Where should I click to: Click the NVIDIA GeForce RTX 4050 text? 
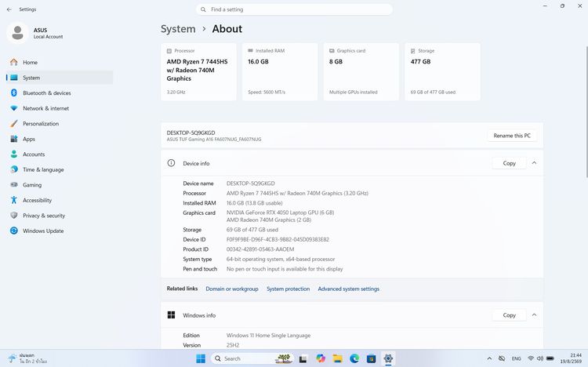(x=280, y=213)
